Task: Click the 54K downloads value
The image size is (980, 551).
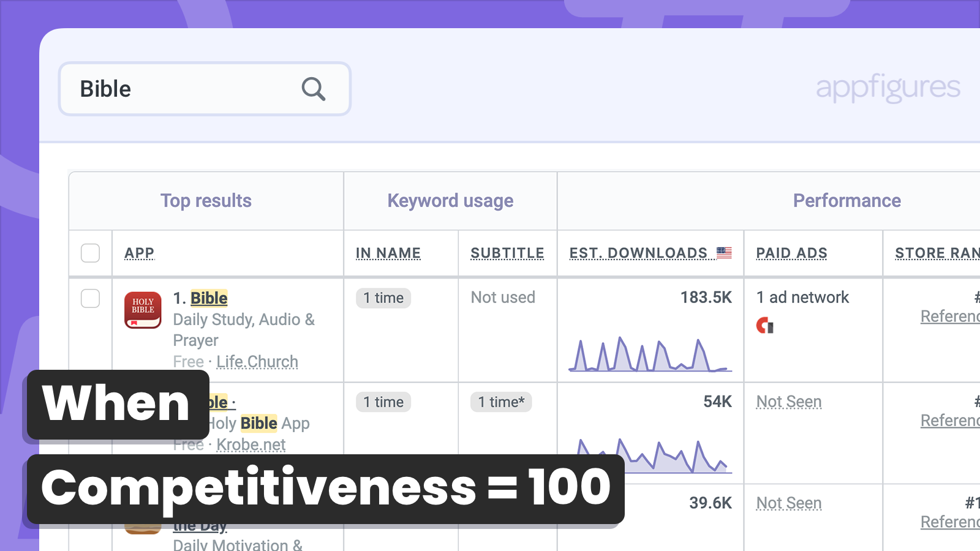Action: point(718,402)
